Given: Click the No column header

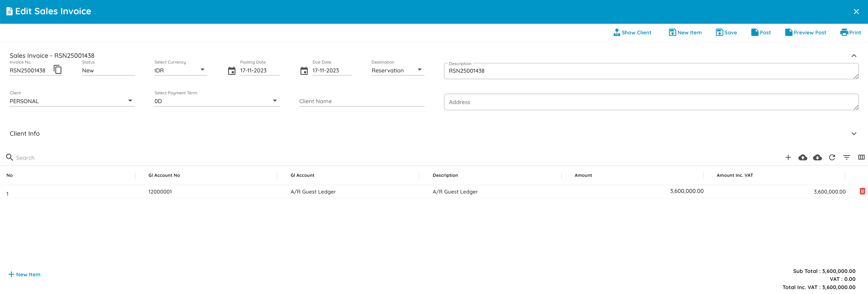Looking at the screenshot, I should click(x=9, y=175).
